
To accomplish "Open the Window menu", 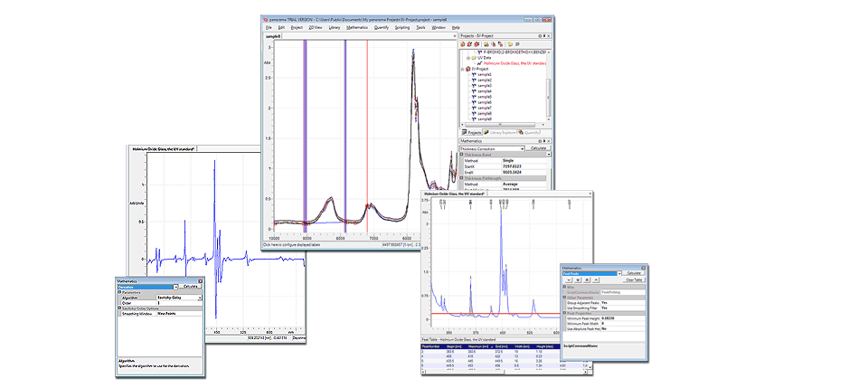I will 439,27.
